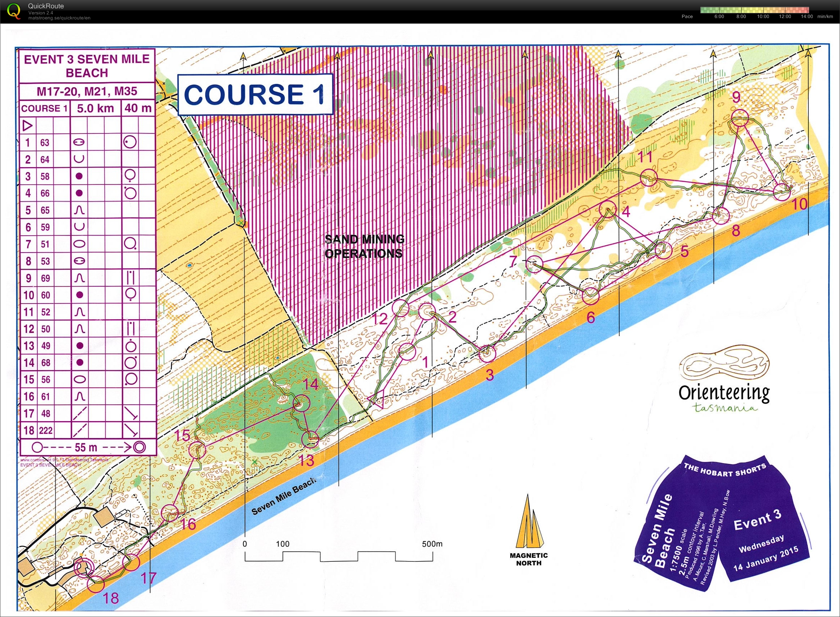Open the matstroeng.se/quickroute/en link
Image resolution: width=840 pixels, height=617 pixels.
tap(59, 18)
